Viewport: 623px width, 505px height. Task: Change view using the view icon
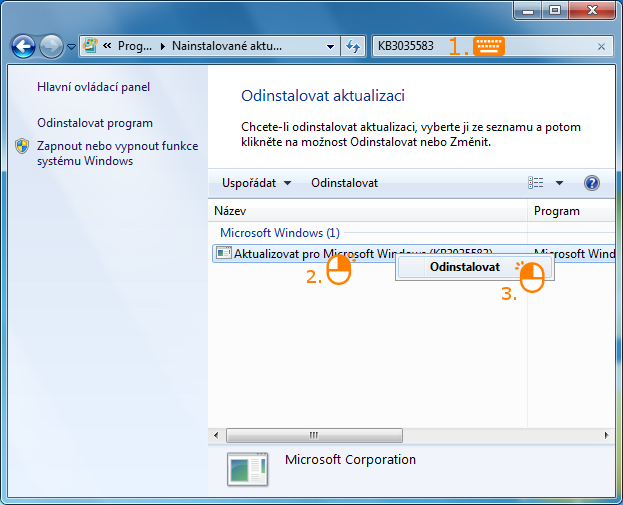click(x=536, y=183)
